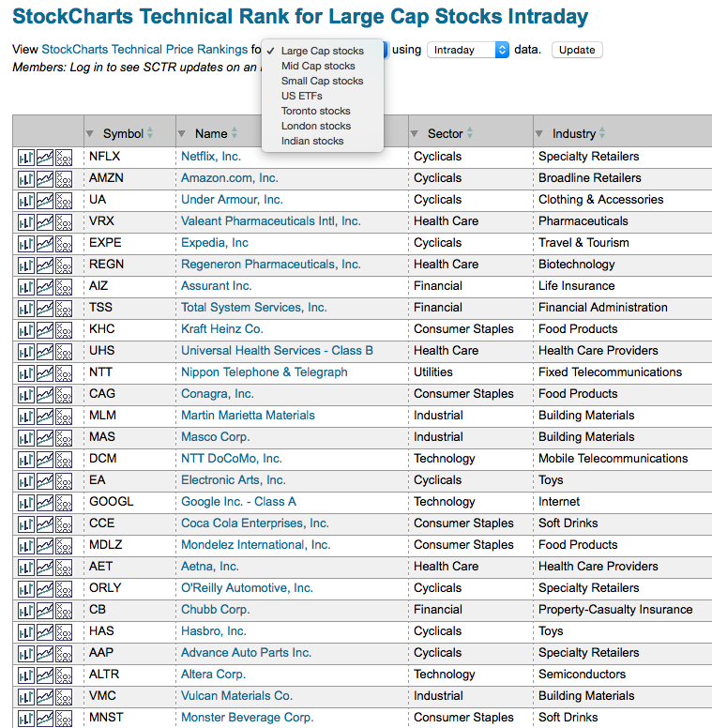Click the gray triangle beside Sector header
Screen dimensions: 712x728
[415, 134]
